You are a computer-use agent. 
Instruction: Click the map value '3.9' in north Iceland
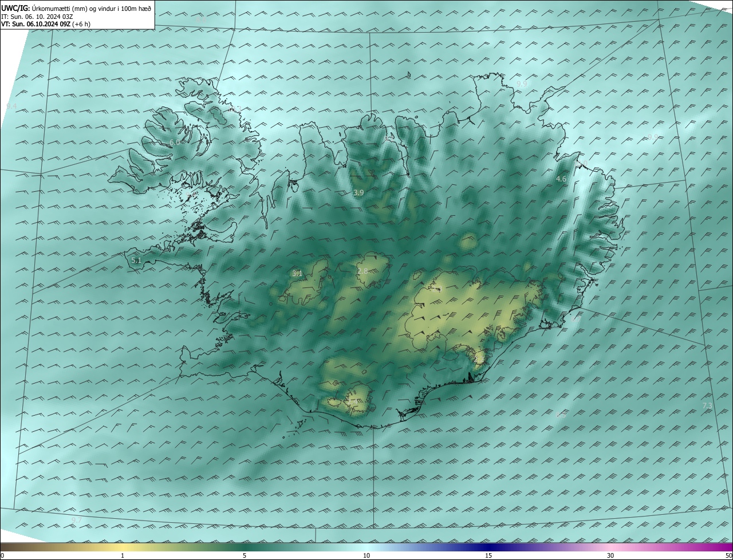tap(358, 193)
